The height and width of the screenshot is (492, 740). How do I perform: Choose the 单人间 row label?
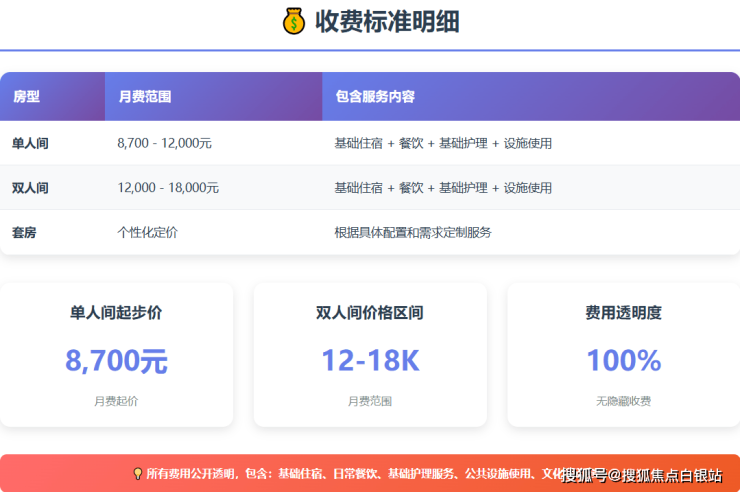click(x=30, y=143)
